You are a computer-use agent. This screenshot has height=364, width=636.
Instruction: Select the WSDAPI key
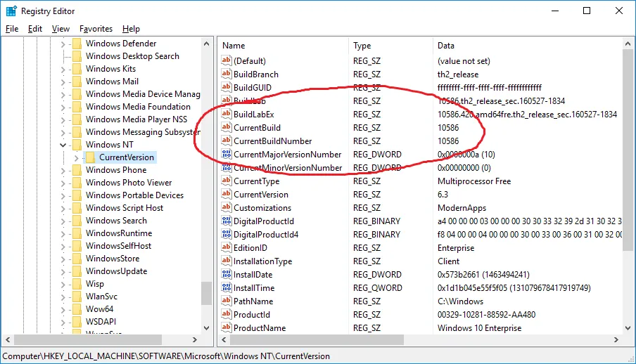coord(101,321)
